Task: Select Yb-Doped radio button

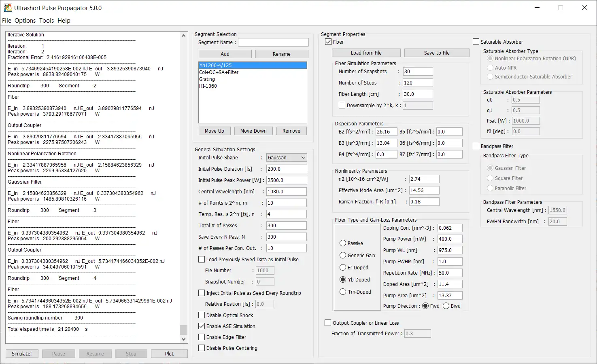Action: (343, 280)
